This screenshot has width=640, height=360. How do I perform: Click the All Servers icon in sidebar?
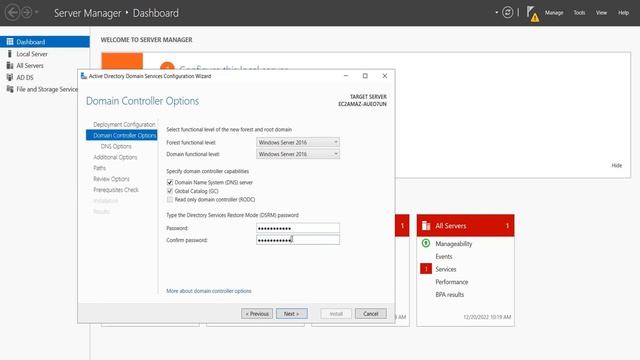click(10, 65)
